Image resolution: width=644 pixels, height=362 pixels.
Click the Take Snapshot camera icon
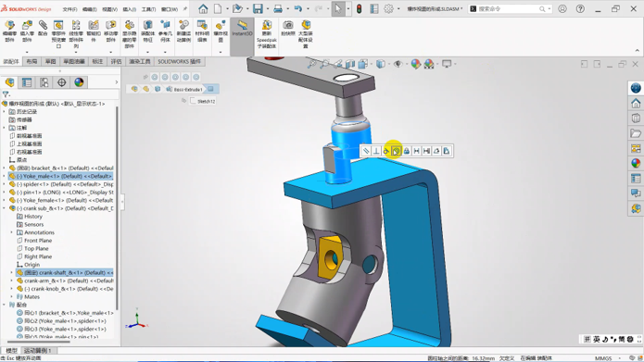pos(288,25)
